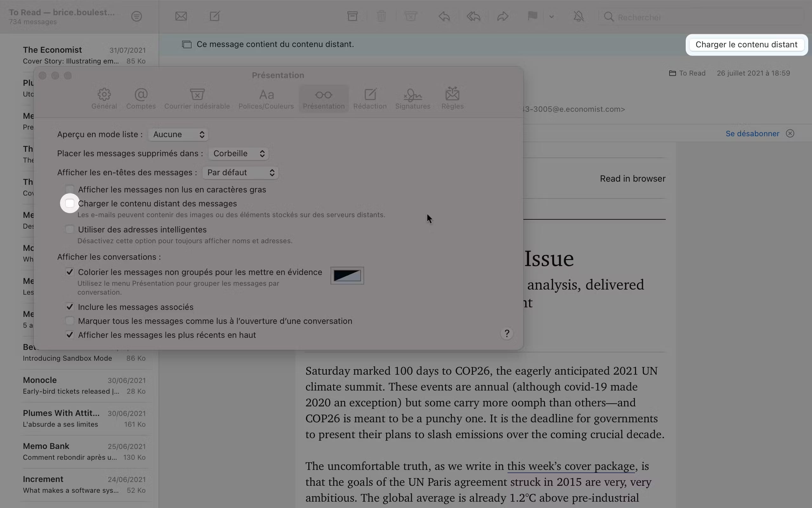Open the conversation highlight color well

click(x=347, y=276)
